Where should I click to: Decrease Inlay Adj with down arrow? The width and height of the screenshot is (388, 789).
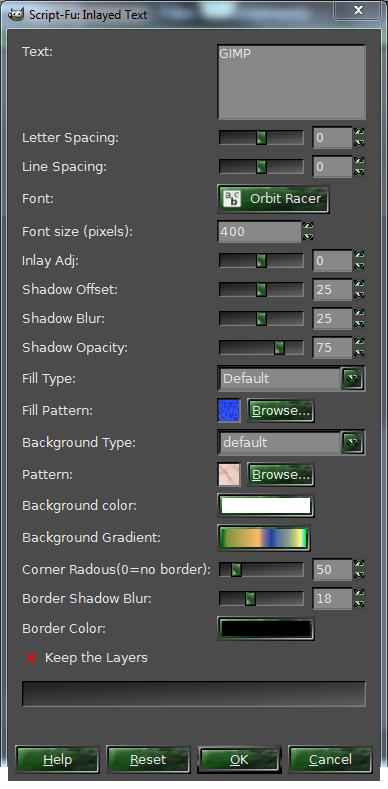[x=359, y=266]
